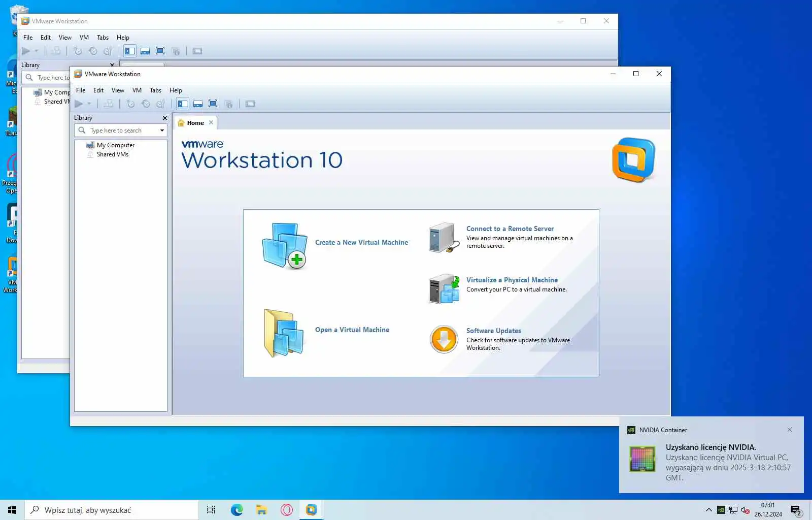Click the 'Software Updates' text link

[x=494, y=331]
